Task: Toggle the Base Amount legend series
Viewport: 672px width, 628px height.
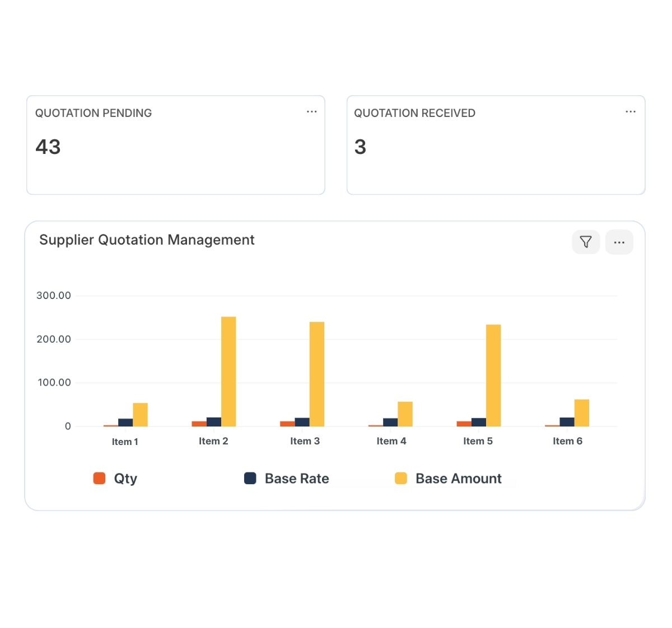Action: pos(458,479)
